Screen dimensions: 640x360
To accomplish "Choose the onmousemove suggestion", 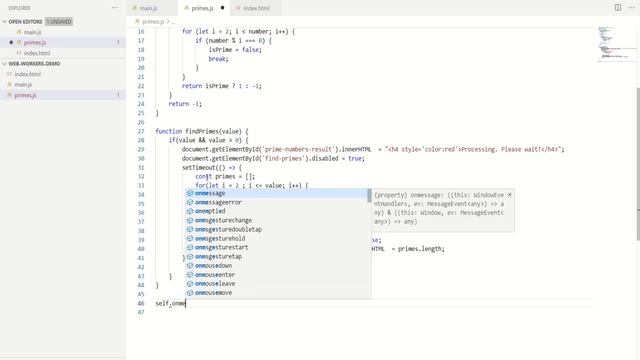I will (x=277, y=293).
